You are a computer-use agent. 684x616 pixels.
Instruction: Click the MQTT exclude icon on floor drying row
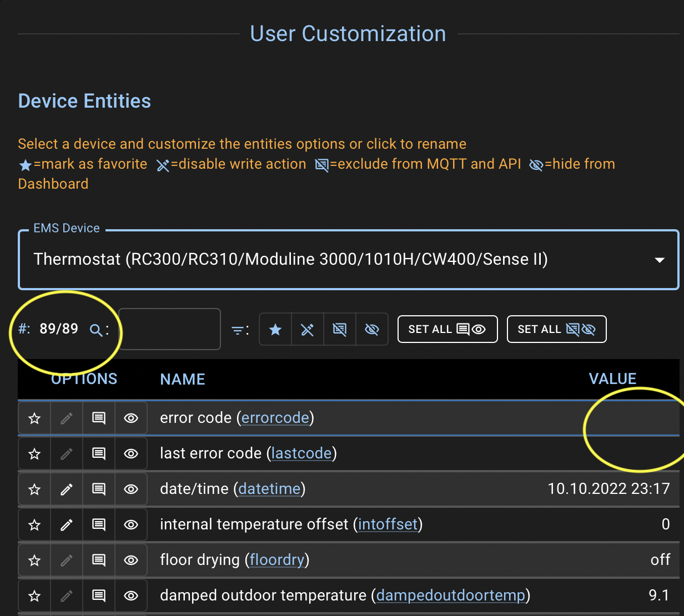(x=98, y=560)
